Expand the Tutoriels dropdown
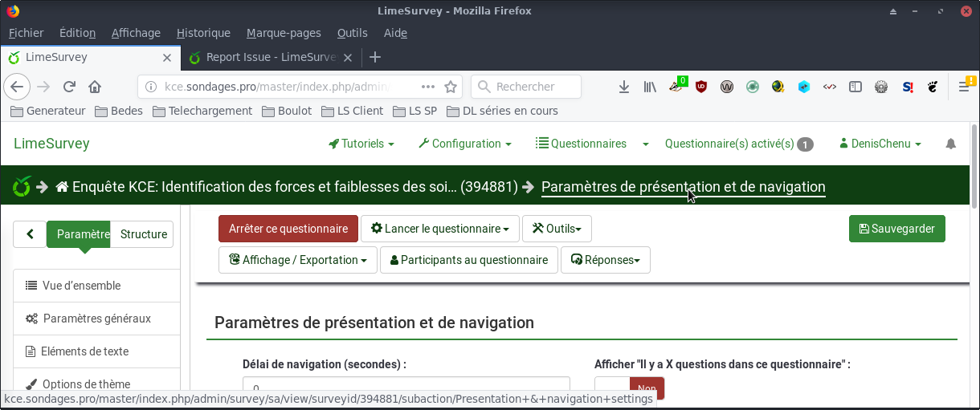The image size is (980, 410). (x=361, y=144)
